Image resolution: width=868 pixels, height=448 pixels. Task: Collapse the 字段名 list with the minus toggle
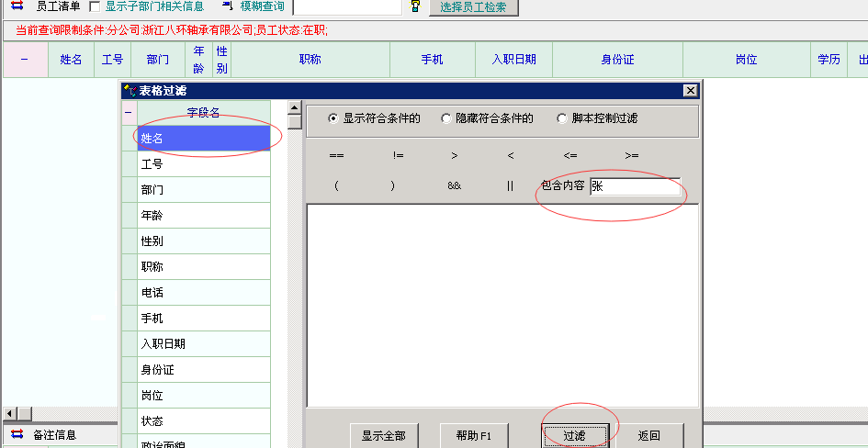coord(129,113)
